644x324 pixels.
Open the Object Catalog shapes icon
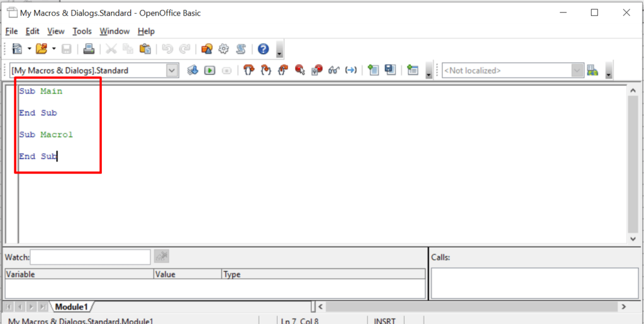coord(206,49)
